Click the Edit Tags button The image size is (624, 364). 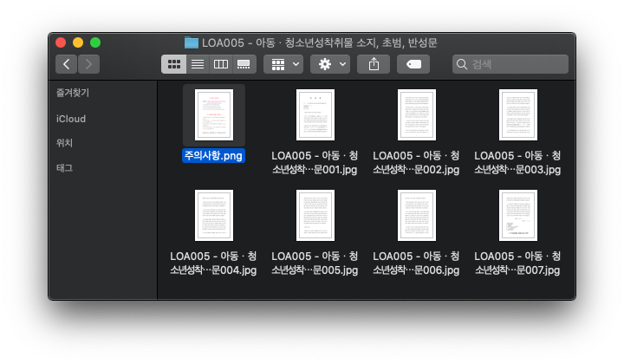[413, 64]
